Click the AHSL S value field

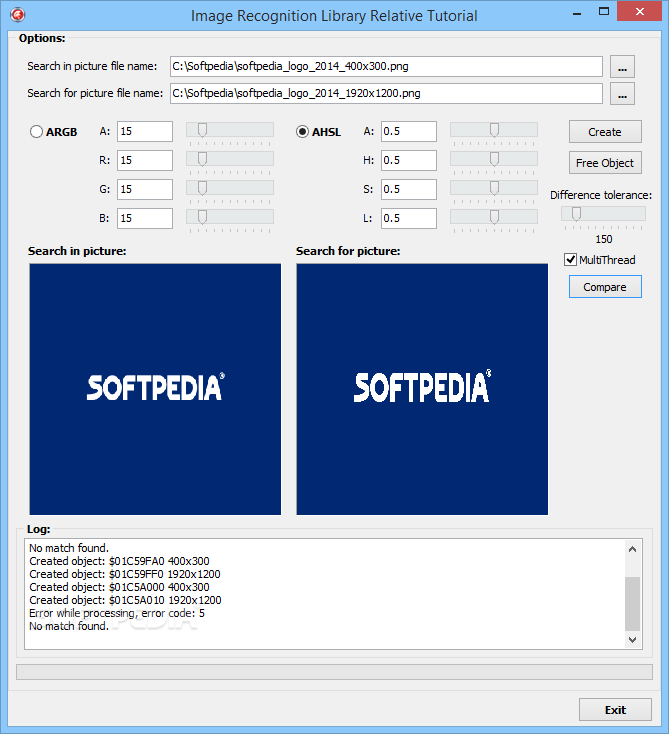point(409,190)
